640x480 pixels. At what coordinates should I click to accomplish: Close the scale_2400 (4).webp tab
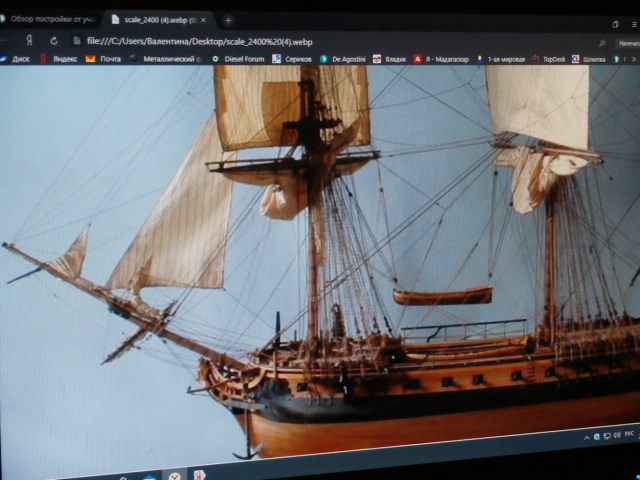(203, 19)
